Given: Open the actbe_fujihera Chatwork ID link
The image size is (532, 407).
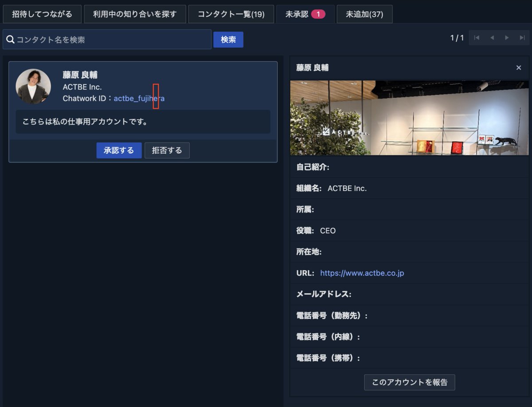Looking at the screenshot, I should point(139,99).
